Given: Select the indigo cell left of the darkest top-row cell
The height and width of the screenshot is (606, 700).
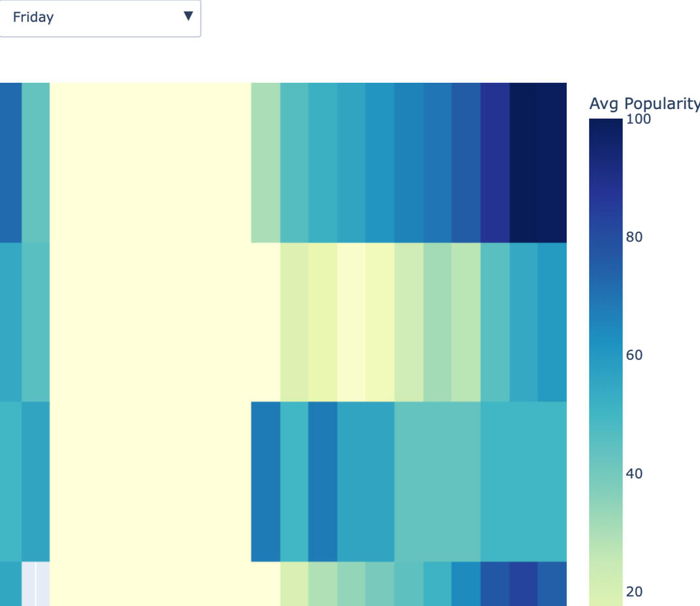Looking at the screenshot, I should [x=495, y=162].
